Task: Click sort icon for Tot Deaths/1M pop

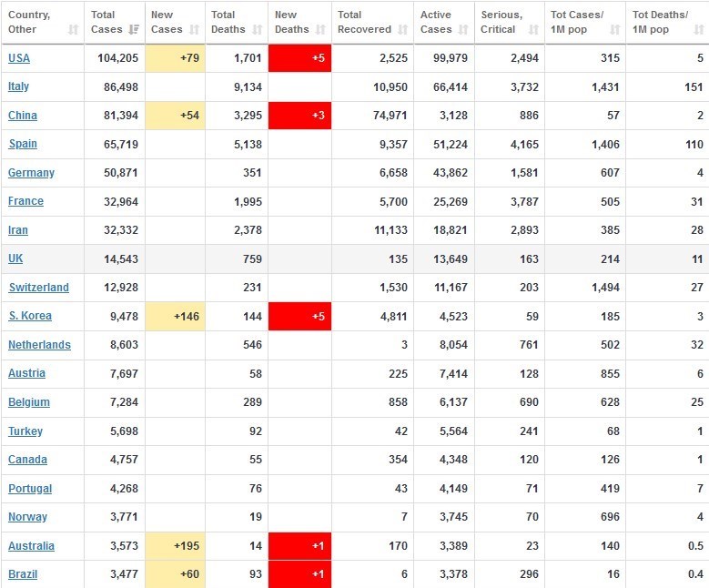Action: point(697,29)
